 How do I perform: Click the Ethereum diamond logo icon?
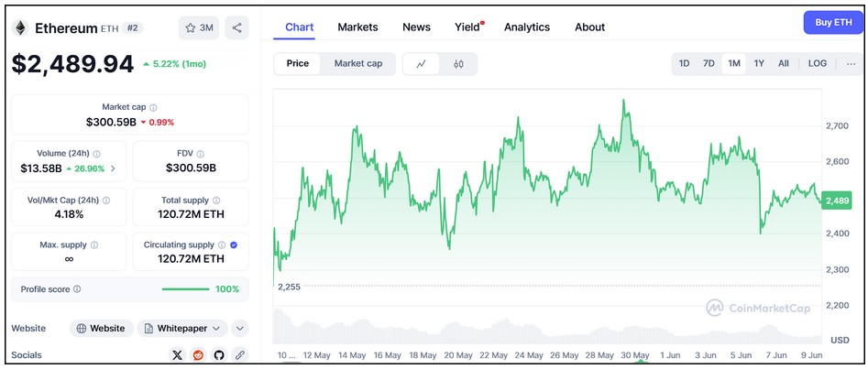20,28
